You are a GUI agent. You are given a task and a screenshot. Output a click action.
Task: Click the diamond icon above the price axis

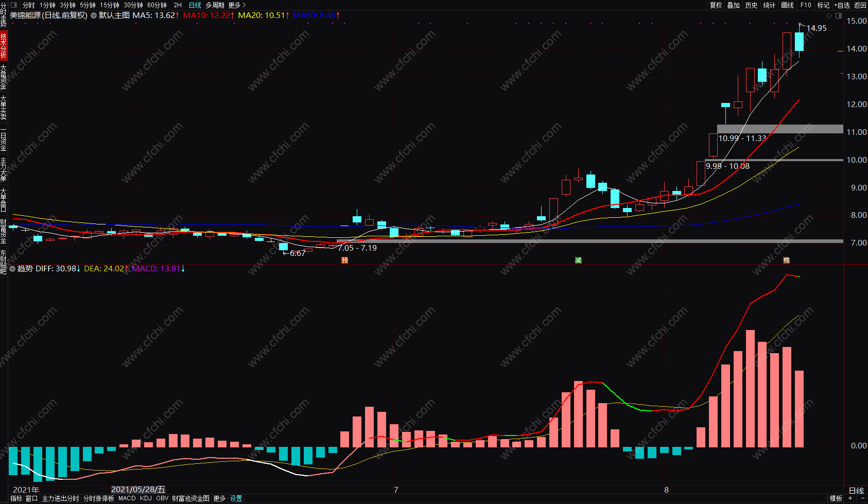829,15
